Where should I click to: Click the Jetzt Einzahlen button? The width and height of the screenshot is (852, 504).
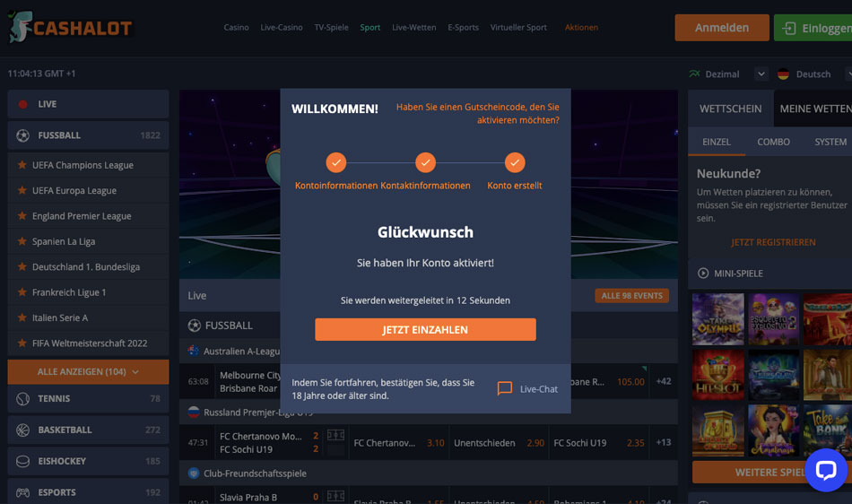[425, 330]
